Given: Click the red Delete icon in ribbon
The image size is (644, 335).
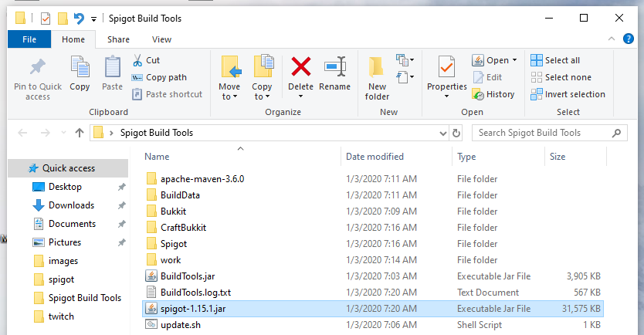Looking at the screenshot, I should tap(300, 67).
